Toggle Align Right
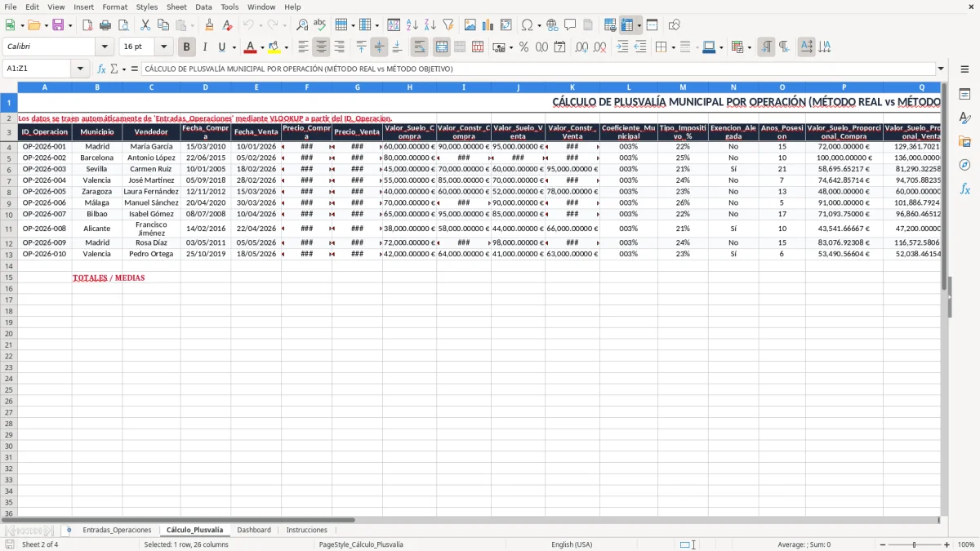Screen dimensions: 980x551 tap(339, 47)
